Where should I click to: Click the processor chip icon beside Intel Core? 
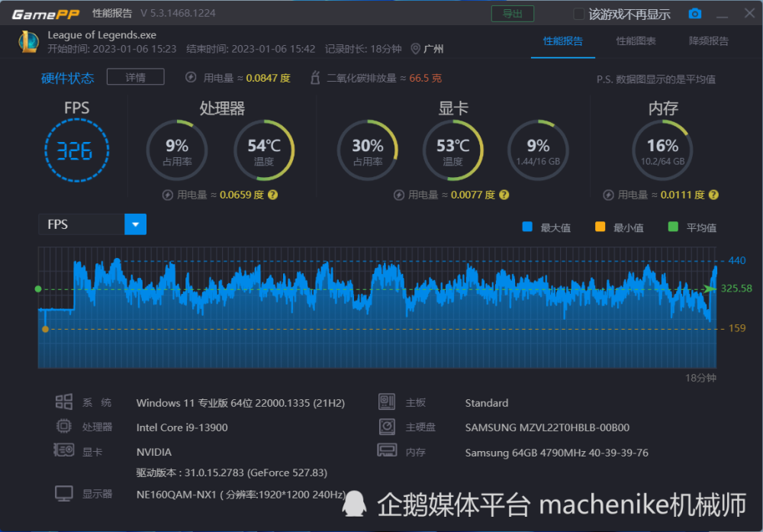click(x=64, y=427)
